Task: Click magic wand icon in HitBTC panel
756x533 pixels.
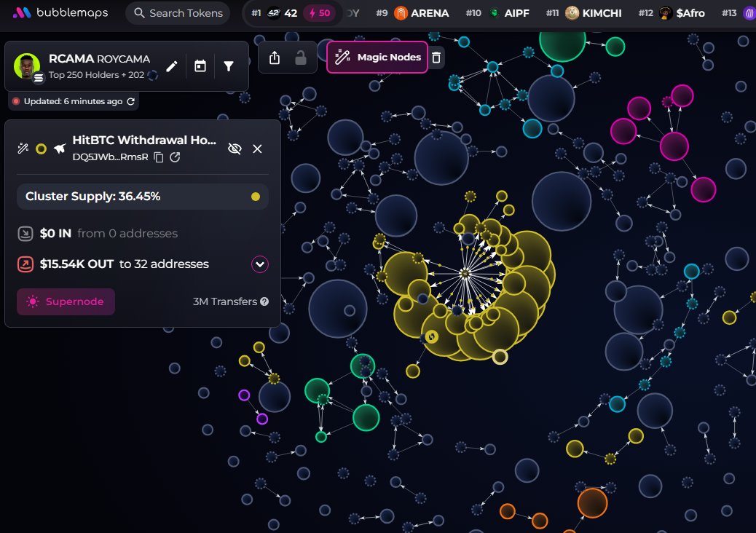Action: tap(23, 149)
